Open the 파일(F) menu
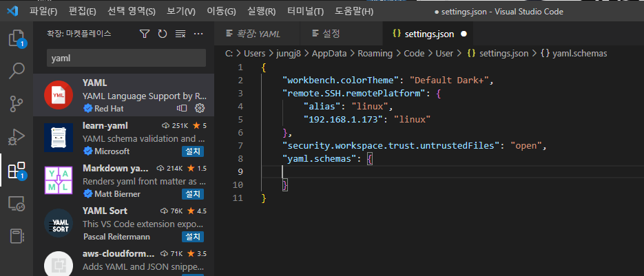Screen dimensions: 644x276 [x=43, y=12]
